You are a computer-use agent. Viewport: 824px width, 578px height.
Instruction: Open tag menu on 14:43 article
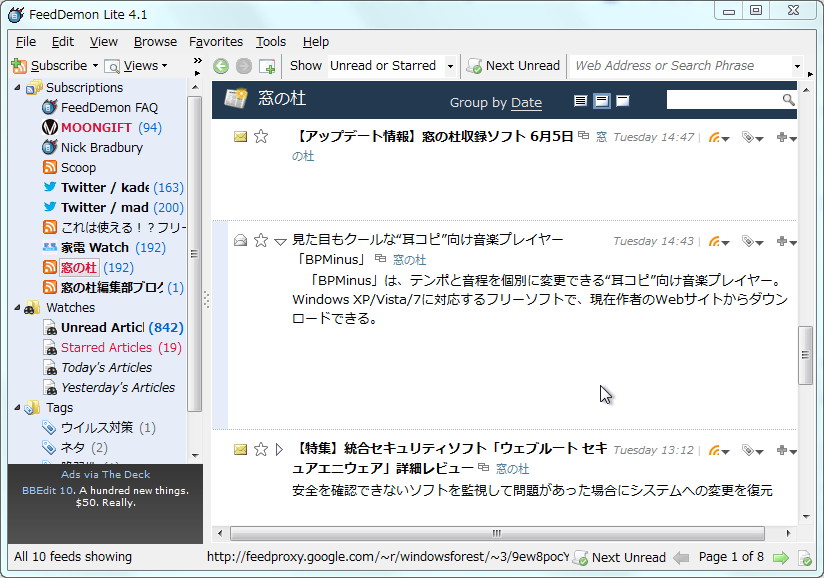(752, 242)
